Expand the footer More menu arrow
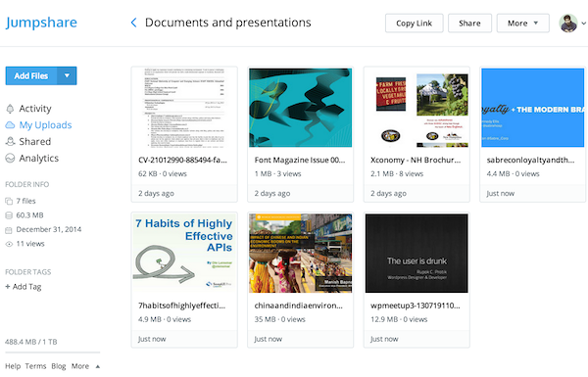Screen dimensions: 588x377 (98, 366)
